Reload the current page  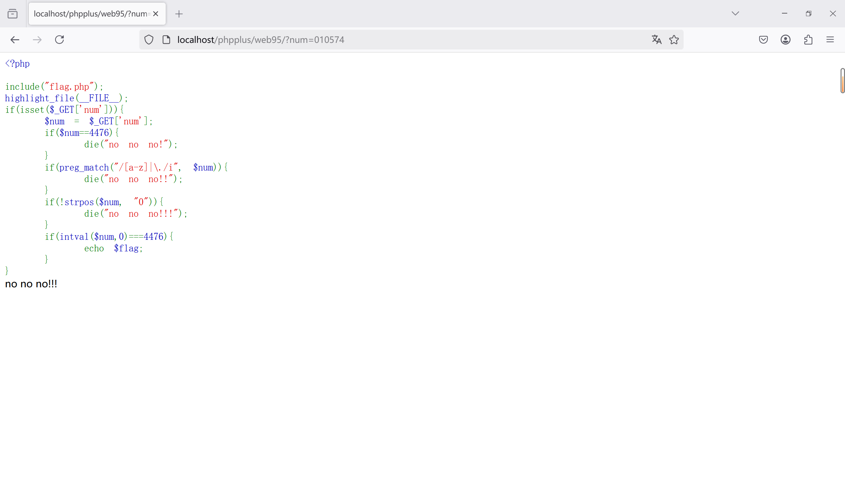point(59,40)
